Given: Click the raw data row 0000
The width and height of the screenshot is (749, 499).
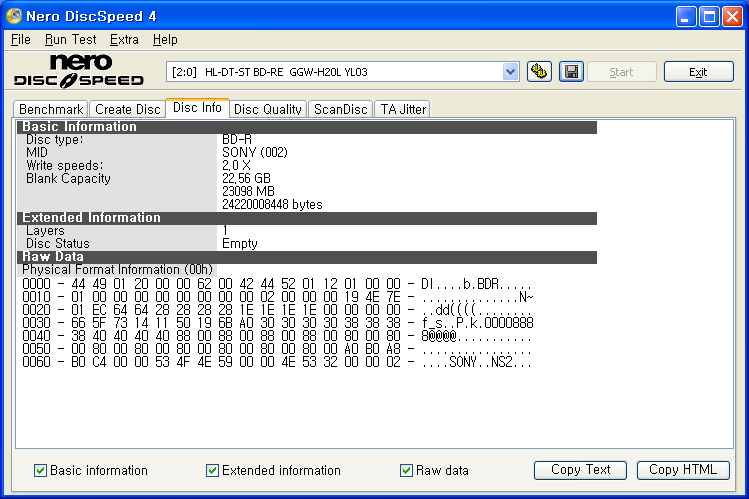Looking at the screenshot, I should tap(277, 284).
